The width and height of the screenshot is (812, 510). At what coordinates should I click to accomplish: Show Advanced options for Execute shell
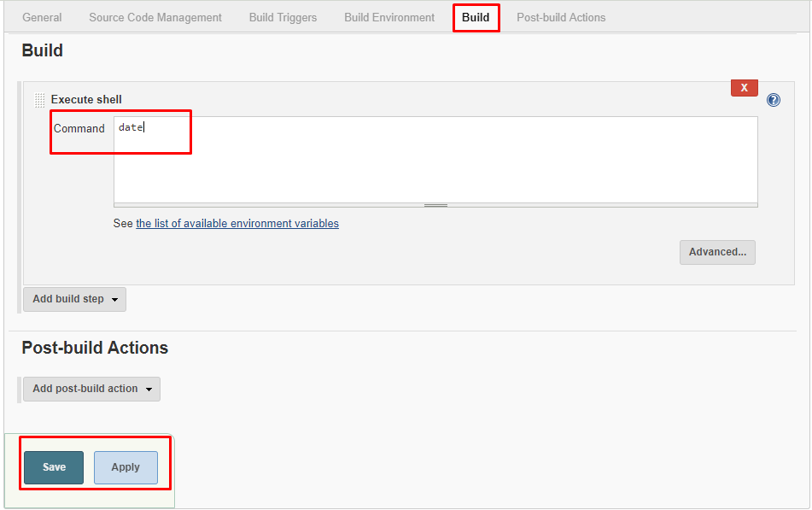[x=717, y=252]
